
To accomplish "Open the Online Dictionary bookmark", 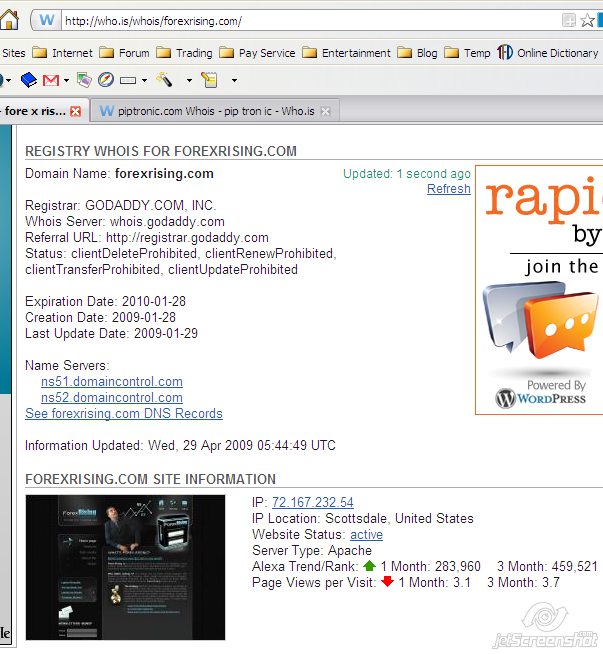I will [548, 53].
